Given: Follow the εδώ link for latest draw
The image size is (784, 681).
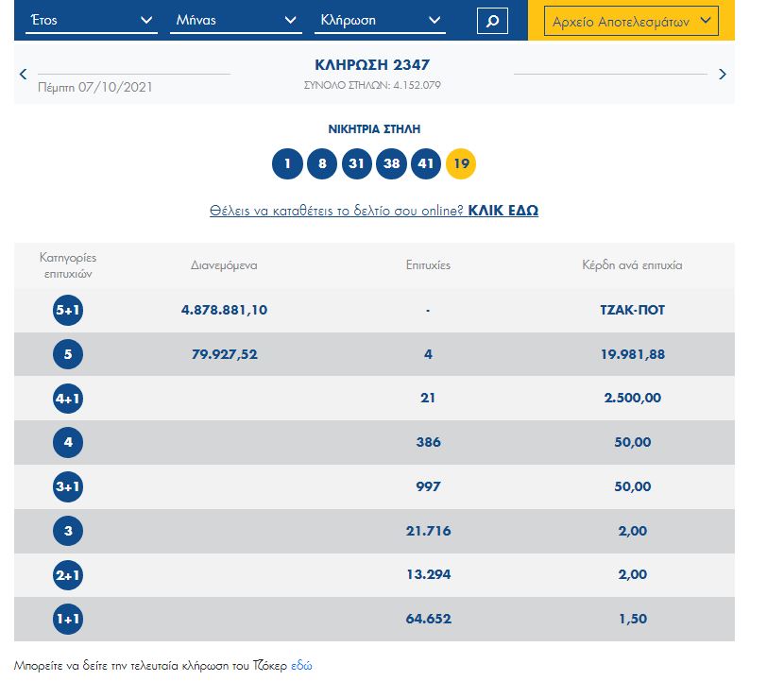Looking at the screenshot, I should point(300,666).
